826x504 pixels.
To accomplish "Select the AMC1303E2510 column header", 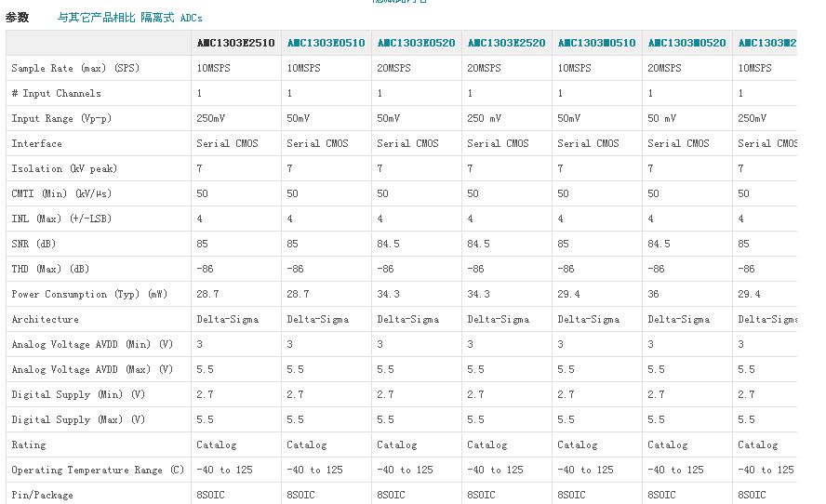I will click(234, 43).
